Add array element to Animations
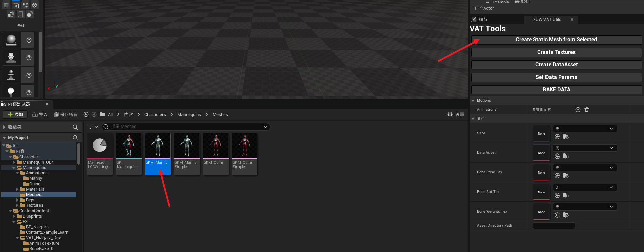 point(578,110)
